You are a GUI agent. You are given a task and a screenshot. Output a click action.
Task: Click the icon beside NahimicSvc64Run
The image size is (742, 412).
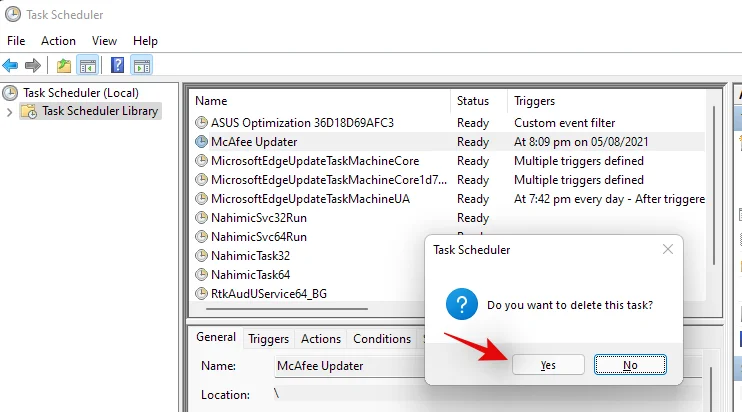click(x=202, y=236)
